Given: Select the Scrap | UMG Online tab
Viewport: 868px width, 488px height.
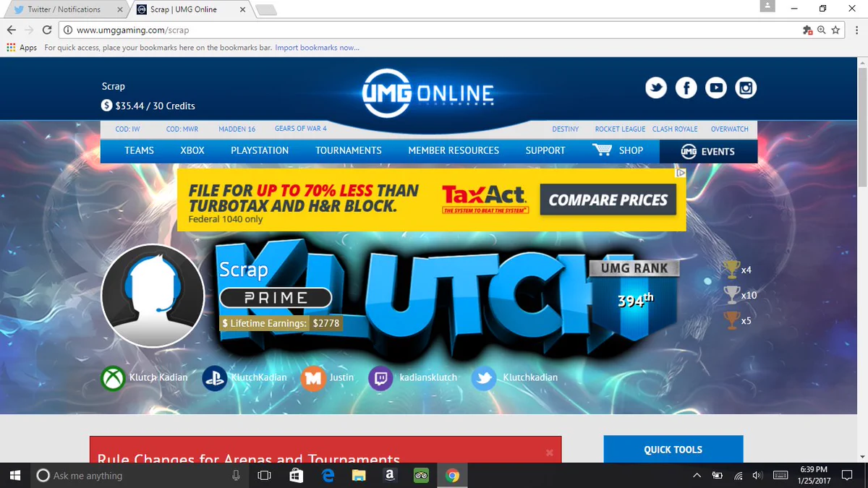Looking at the screenshot, I should (x=188, y=9).
